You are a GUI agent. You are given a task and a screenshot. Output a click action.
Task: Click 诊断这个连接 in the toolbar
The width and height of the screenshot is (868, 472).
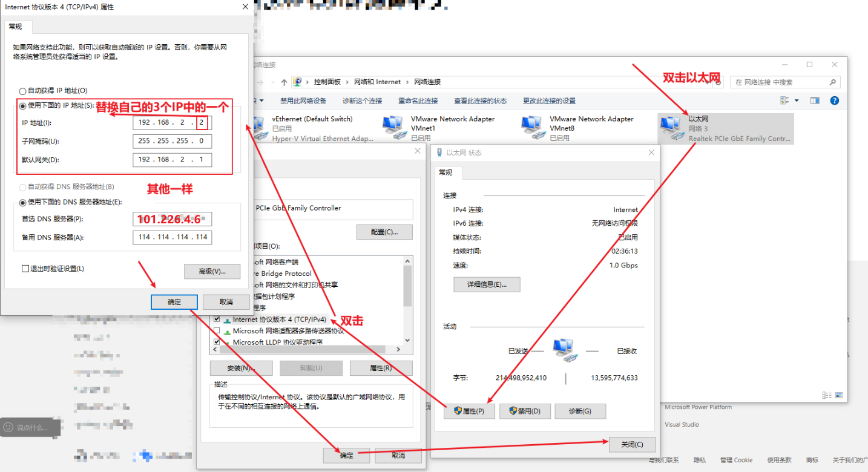[x=362, y=101]
